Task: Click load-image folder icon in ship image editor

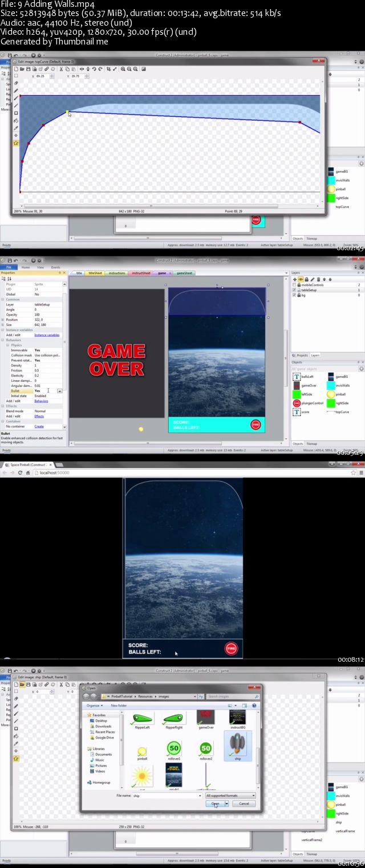Action: (x=22, y=684)
